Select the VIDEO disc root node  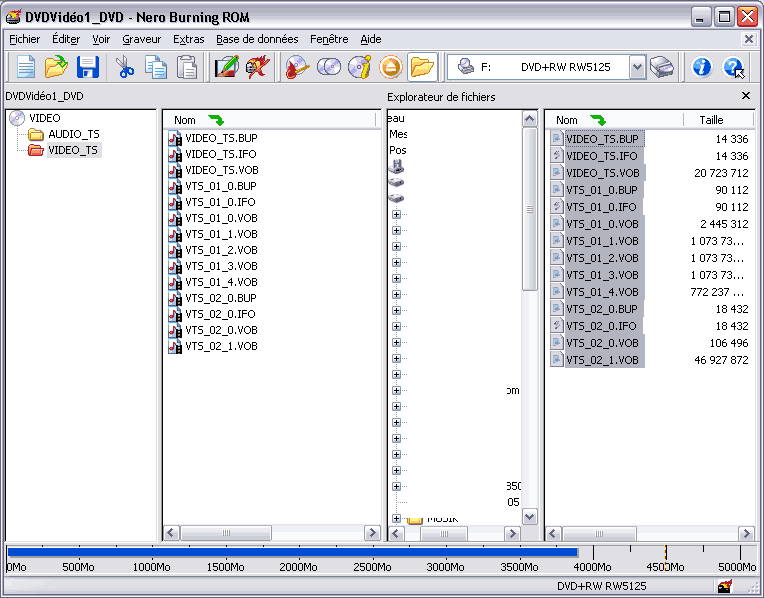click(x=44, y=118)
